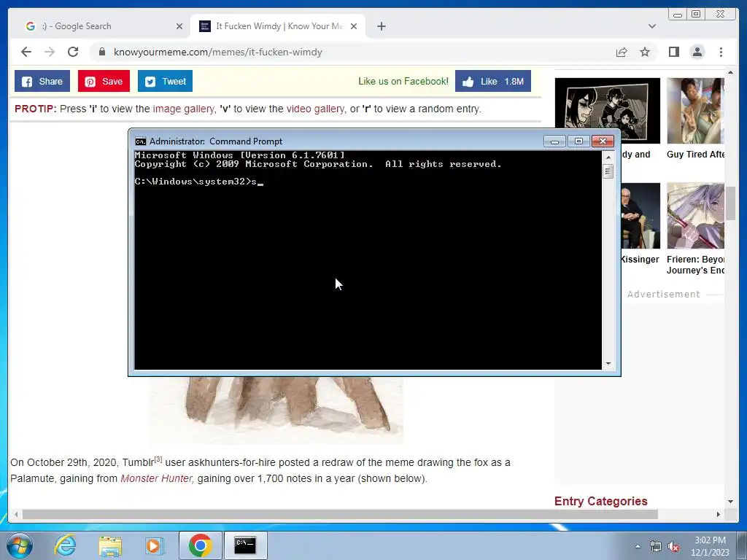Restore down the Chrome window

pos(696,15)
